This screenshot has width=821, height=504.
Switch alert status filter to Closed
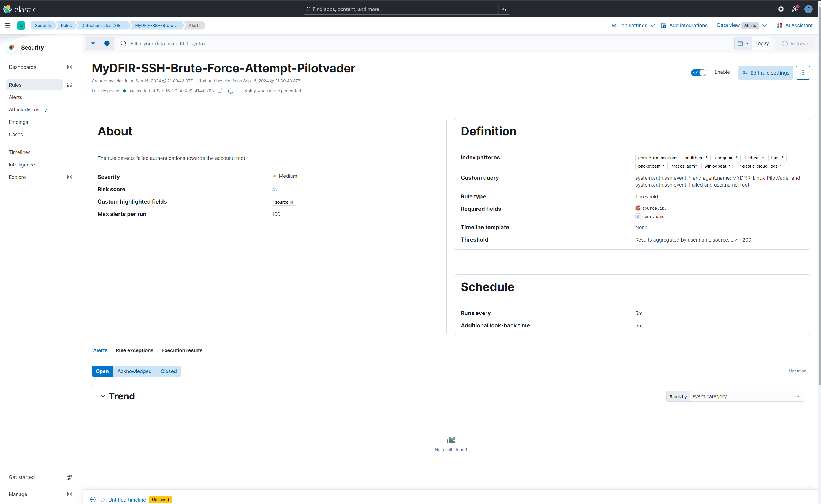coord(168,371)
